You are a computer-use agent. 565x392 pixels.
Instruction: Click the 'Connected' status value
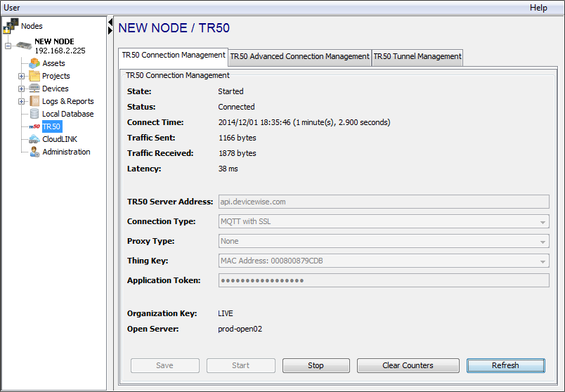tap(236, 107)
